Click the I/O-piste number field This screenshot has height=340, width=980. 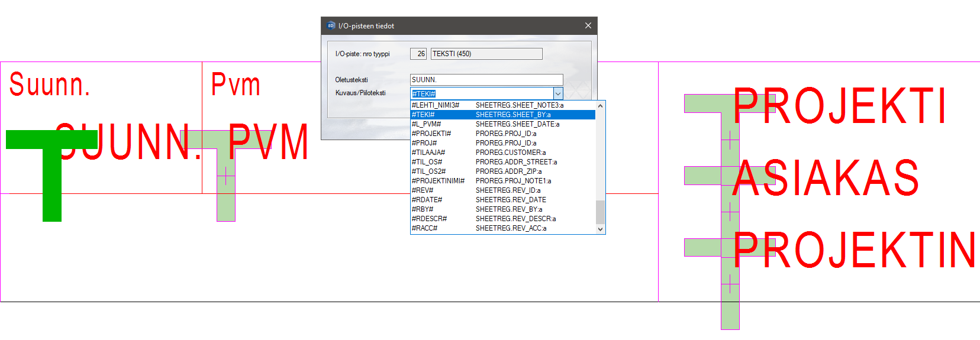pos(418,54)
